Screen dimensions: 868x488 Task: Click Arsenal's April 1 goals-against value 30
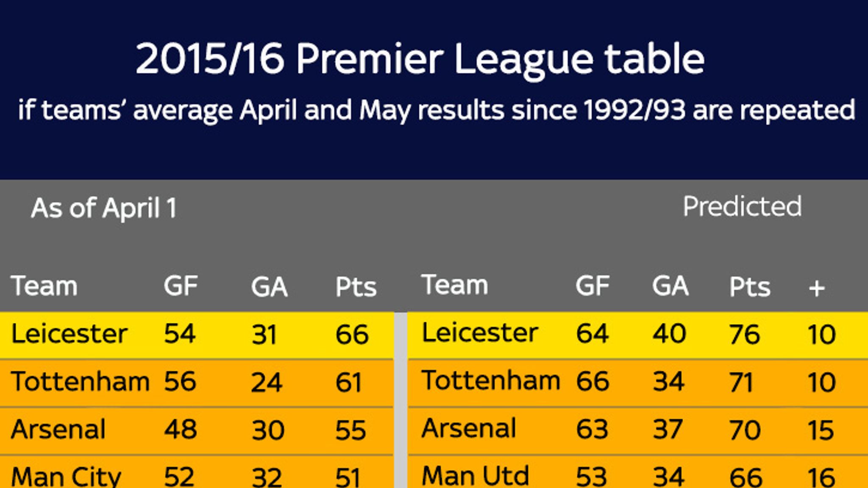pyautogui.click(x=267, y=430)
